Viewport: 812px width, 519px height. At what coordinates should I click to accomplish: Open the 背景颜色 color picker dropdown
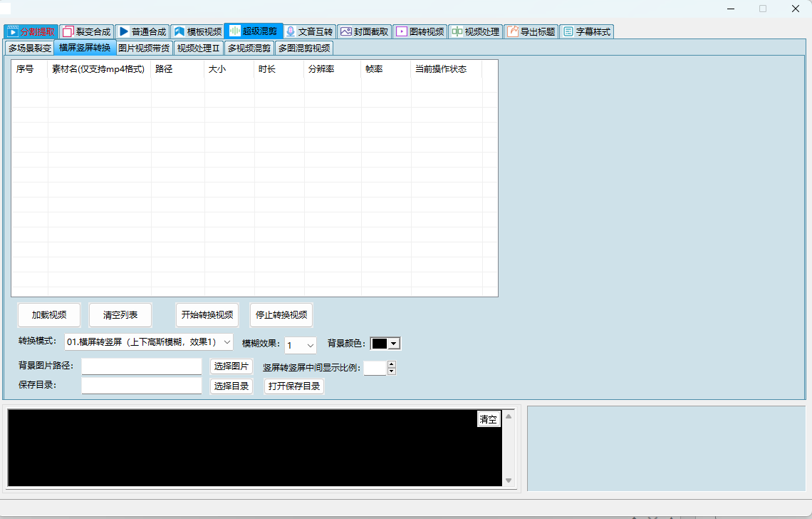(393, 344)
